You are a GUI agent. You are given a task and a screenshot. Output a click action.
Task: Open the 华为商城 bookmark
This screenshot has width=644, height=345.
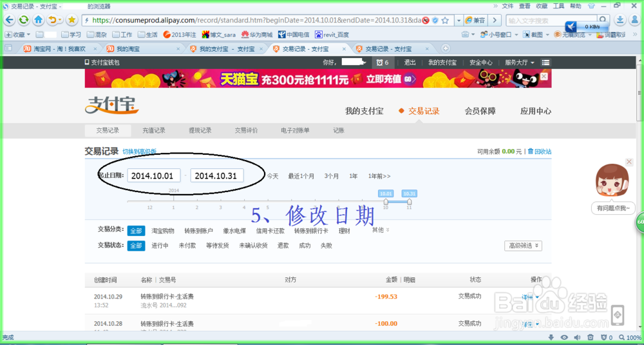tap(257, 35)
